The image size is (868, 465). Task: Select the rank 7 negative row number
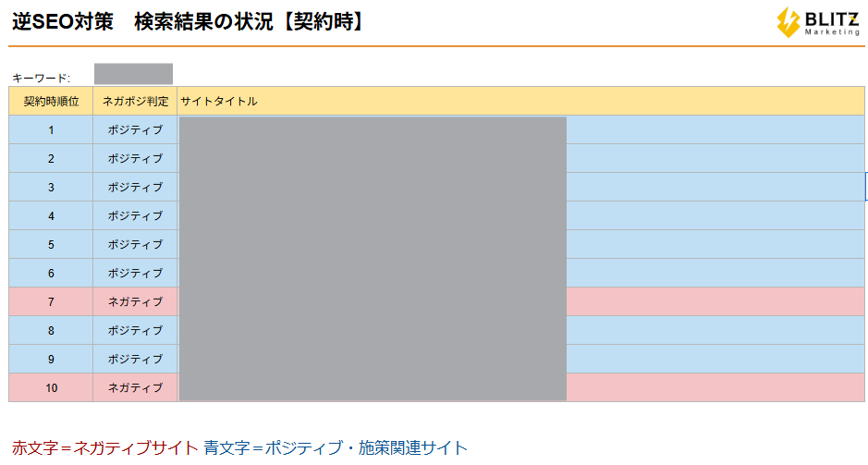point(51,302)
